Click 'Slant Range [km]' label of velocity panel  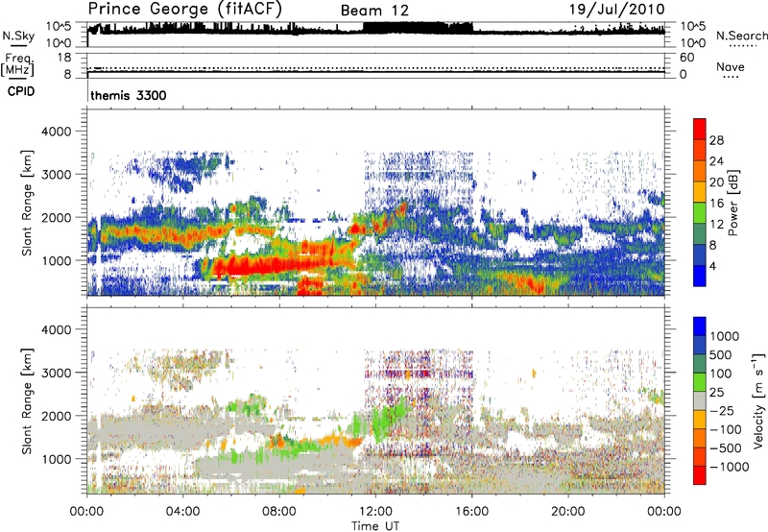pos(27,400)
